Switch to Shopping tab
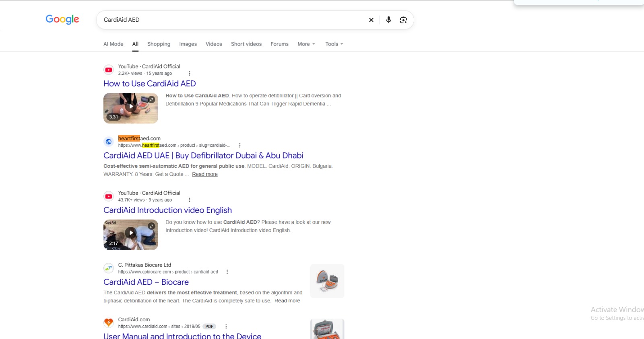The image size is (644, 339). click(159, 44)
